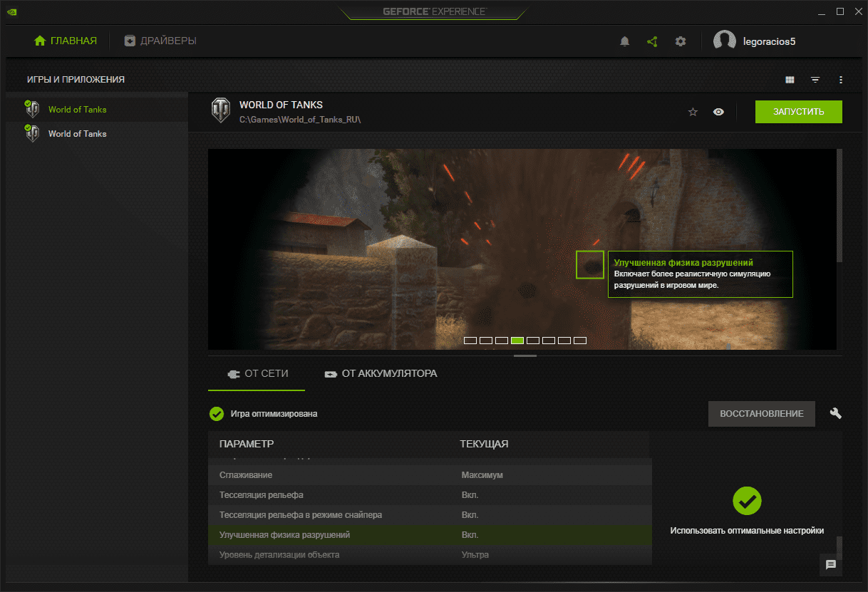This screenshot has width=868, height=592.
Task: Select the ОТ СЕТИ tab
Action: point(257,373)
